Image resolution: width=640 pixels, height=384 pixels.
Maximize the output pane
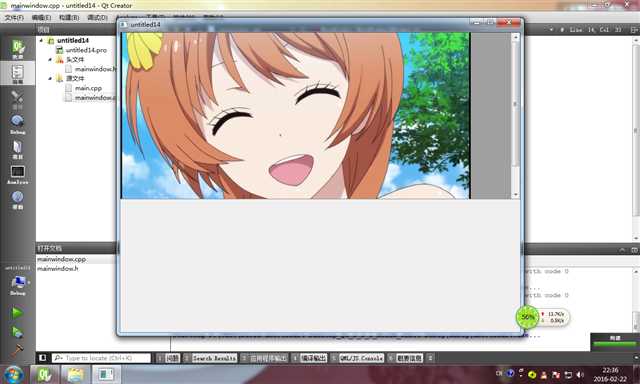(x=634, y=249)
